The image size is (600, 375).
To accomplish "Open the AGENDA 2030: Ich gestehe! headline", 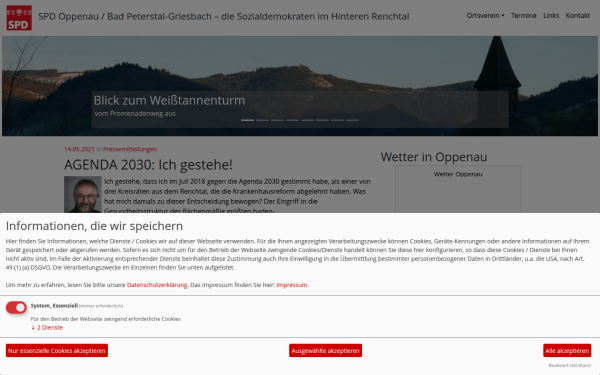I will 148,165.
